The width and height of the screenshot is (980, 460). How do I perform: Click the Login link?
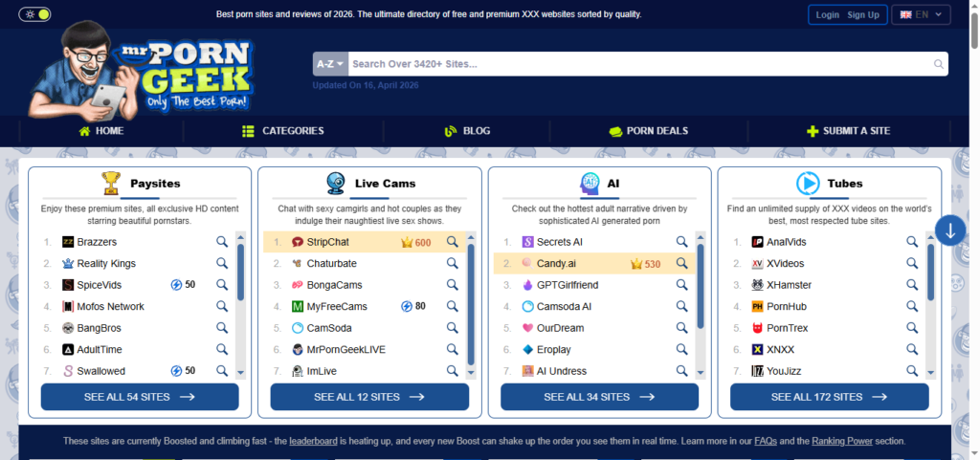828,15
